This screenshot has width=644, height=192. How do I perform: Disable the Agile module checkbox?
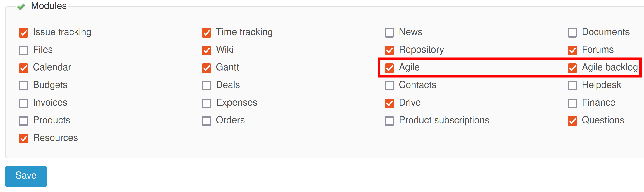coord(389,68)
